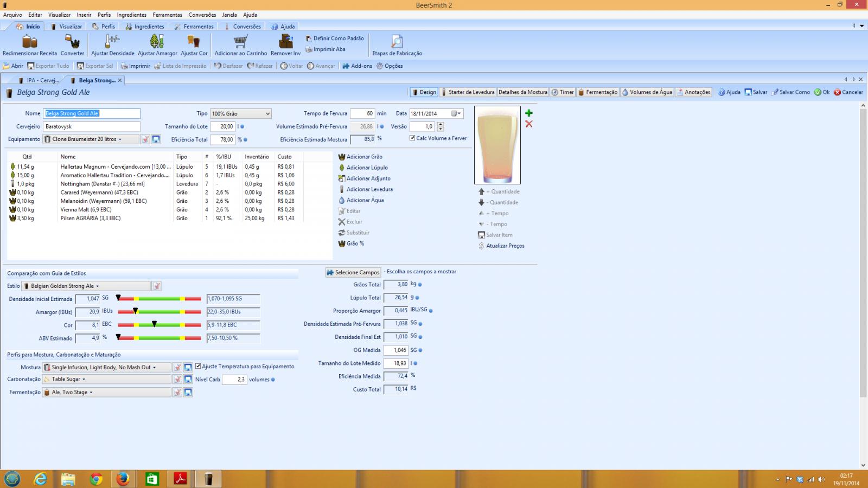
Task: Switch to the Ferramentas ribbon tab
Action: [x=194, y=27]
